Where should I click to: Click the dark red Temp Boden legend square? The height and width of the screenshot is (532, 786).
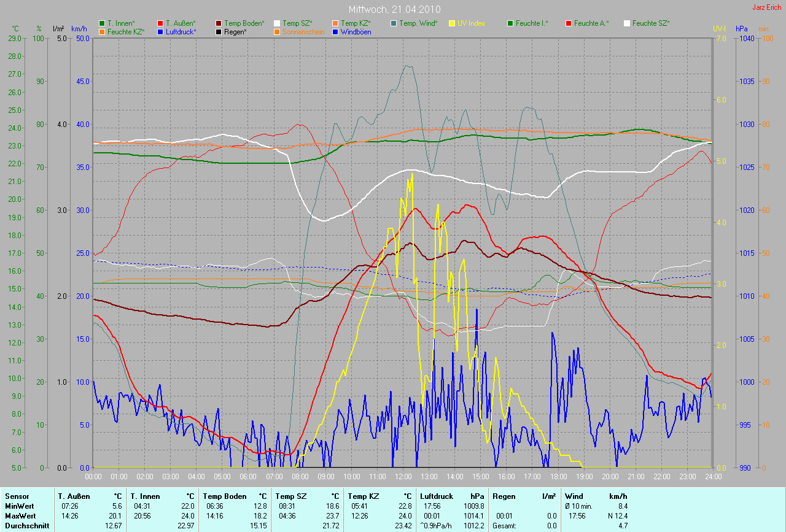click(219, 23)
